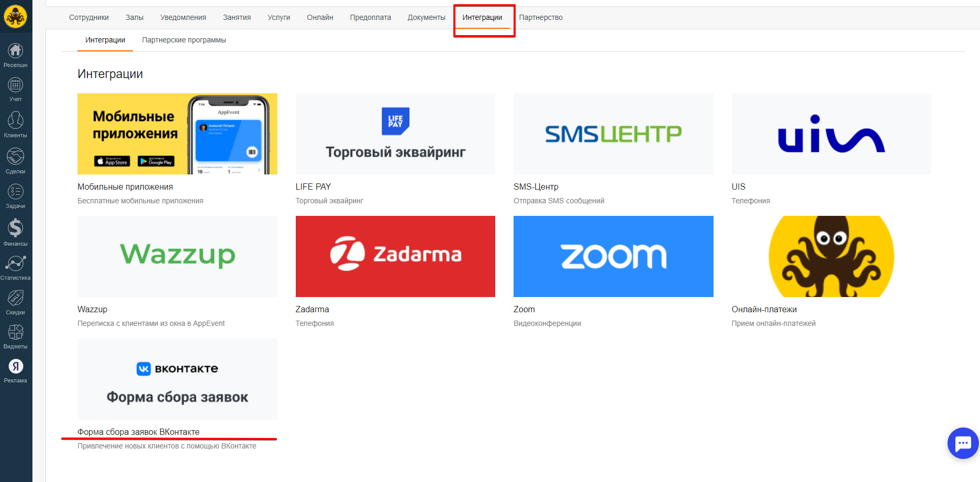The image size is (980, 482).
Task: Click the Zadarma title link
Action: point(313,309)
